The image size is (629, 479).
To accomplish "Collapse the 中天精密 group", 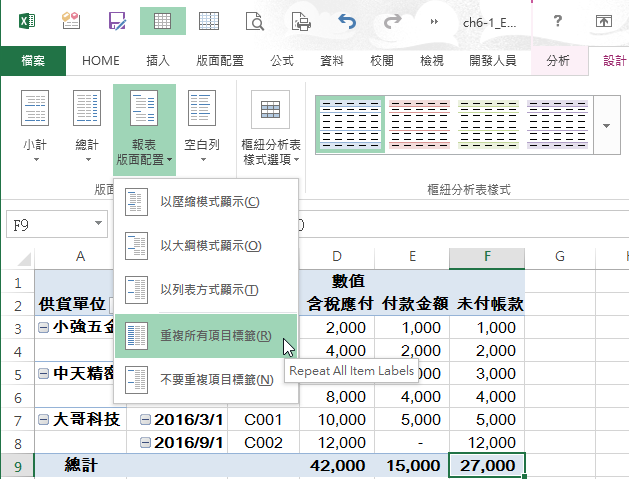I will [43, 373].
